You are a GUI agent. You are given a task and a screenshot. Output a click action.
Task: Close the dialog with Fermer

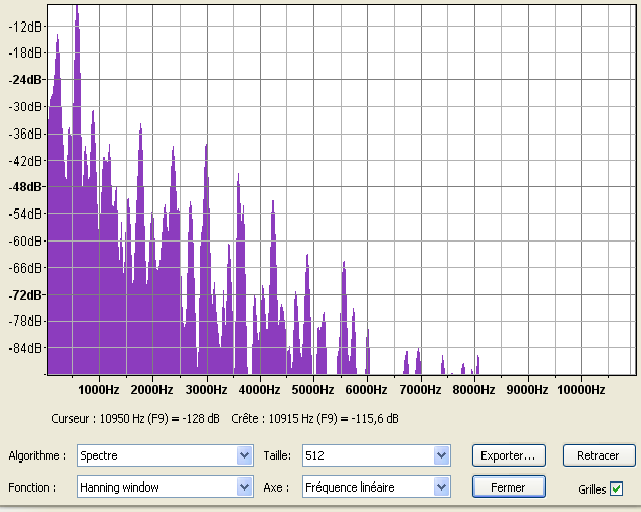pos(509,487)
